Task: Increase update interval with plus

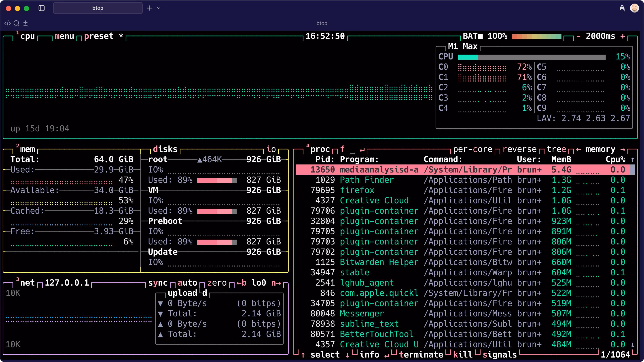Action: point(623,36)
